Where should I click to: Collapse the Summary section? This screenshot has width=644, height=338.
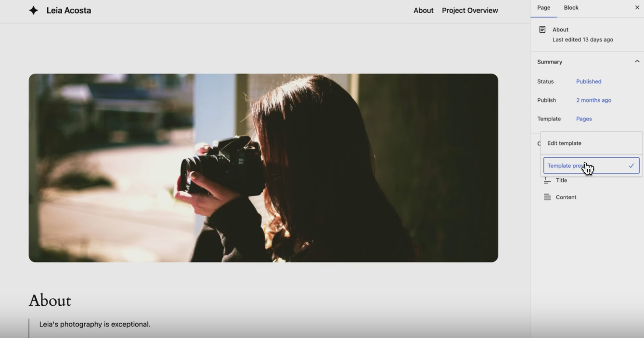(x=637, y=61)
